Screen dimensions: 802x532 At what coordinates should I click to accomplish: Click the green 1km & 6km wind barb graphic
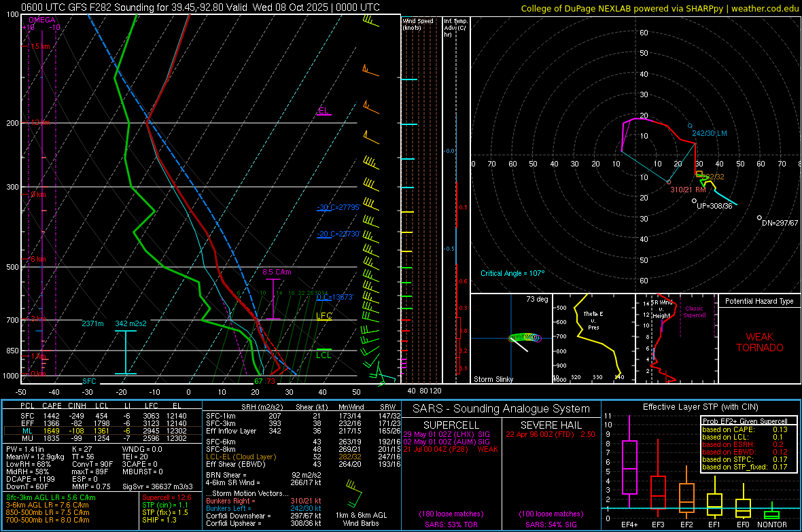355,493
